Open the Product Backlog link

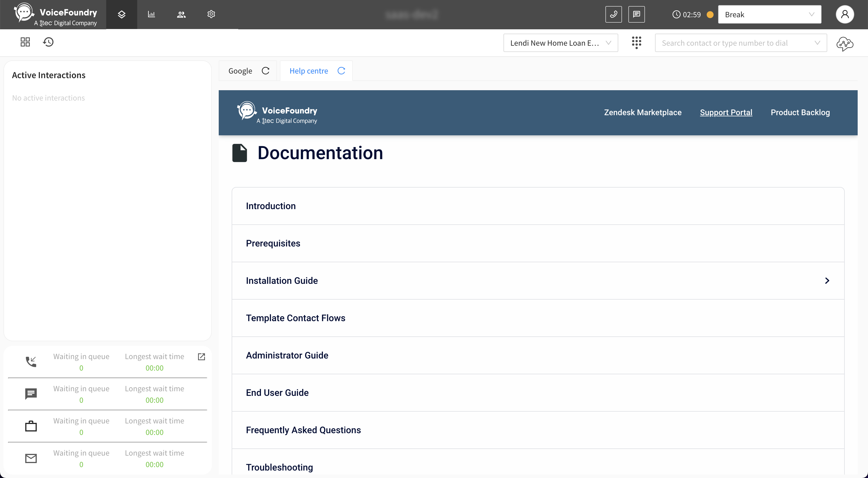point(800,112)
